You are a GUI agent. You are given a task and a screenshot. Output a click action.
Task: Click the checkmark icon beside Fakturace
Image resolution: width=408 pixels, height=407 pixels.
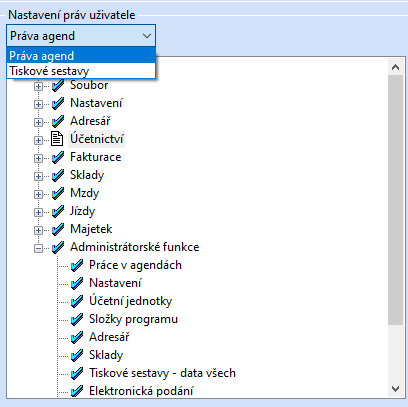click(58, 157)
